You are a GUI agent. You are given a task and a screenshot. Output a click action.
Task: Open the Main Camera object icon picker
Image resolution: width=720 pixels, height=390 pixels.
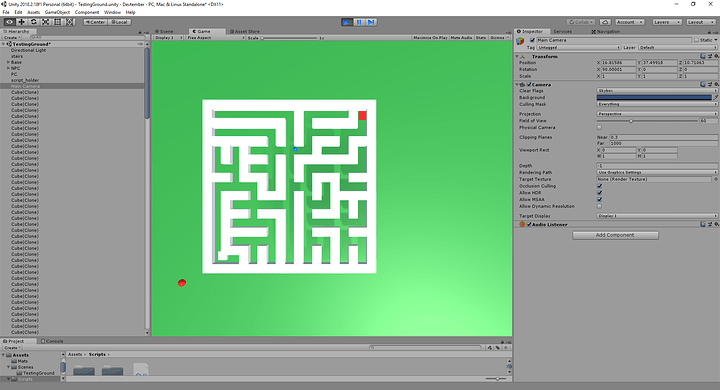pyautogui.click(x=520, y=41)
